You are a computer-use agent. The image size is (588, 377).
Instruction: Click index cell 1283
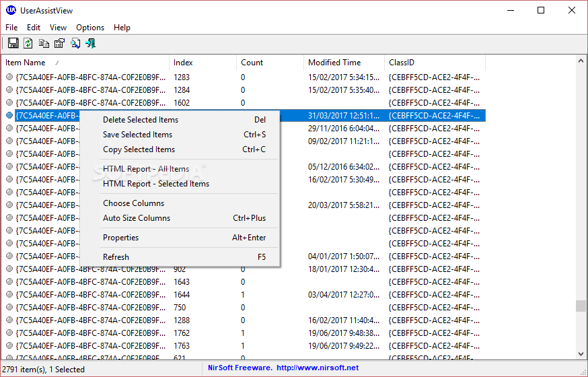(182, 77)
